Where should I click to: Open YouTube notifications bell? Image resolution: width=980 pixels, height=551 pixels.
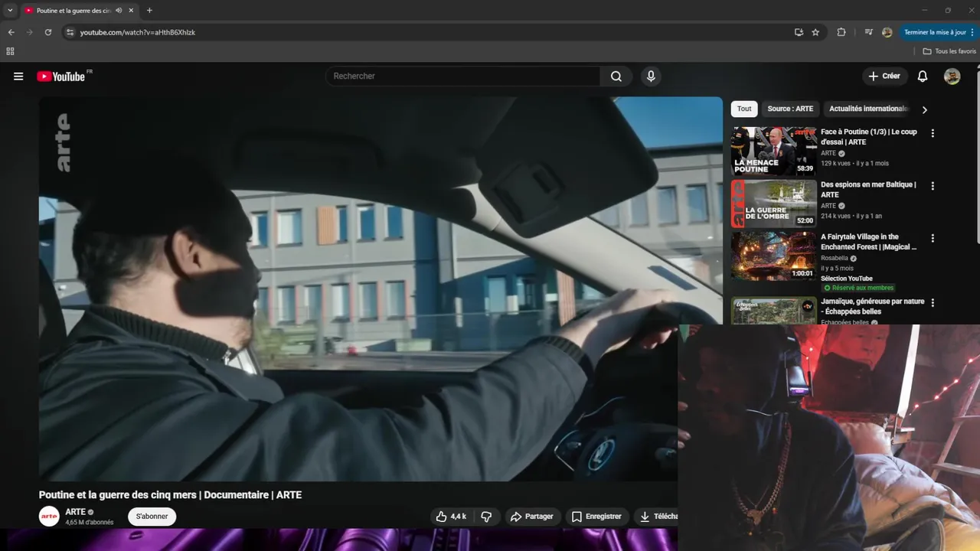[923, 77]
